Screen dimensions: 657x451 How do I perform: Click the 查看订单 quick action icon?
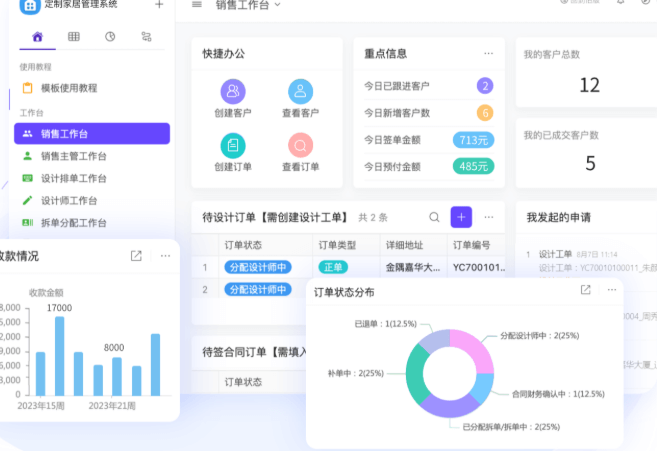coord(300,145)
